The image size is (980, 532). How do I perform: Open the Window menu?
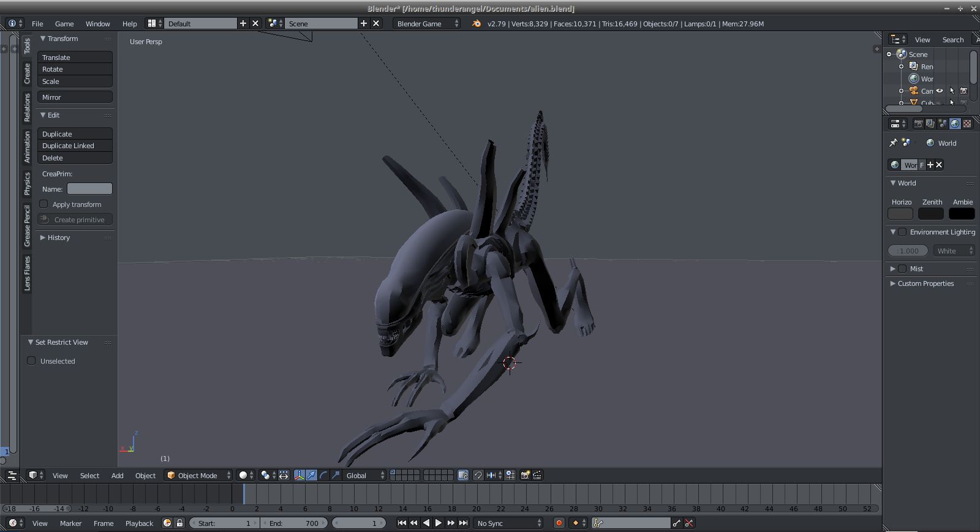98,23
